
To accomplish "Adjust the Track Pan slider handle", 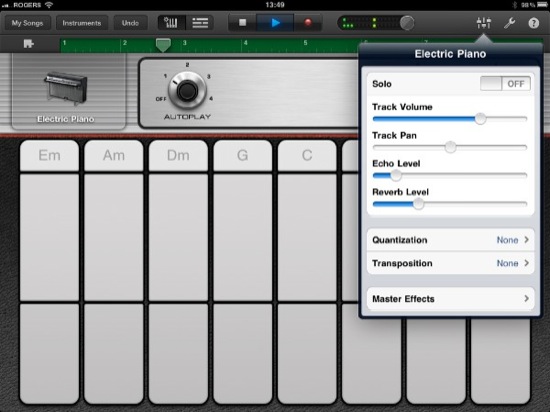I will tap(450, 147).
